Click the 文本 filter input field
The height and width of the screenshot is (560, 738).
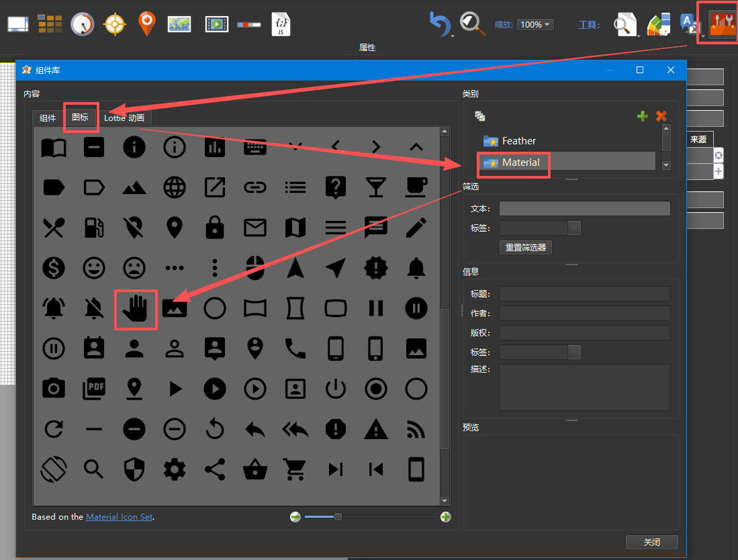point(584,209)
